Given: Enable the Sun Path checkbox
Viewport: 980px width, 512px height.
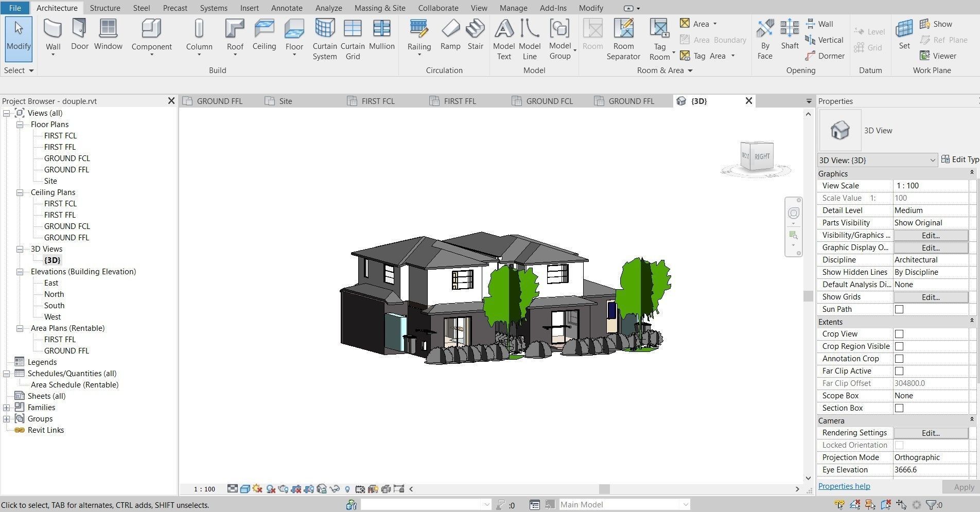Looking at the screenshot, I should coord(899,309).
